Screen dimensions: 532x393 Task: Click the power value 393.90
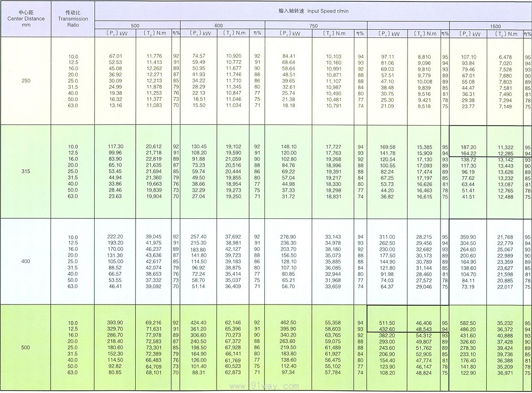115,323
